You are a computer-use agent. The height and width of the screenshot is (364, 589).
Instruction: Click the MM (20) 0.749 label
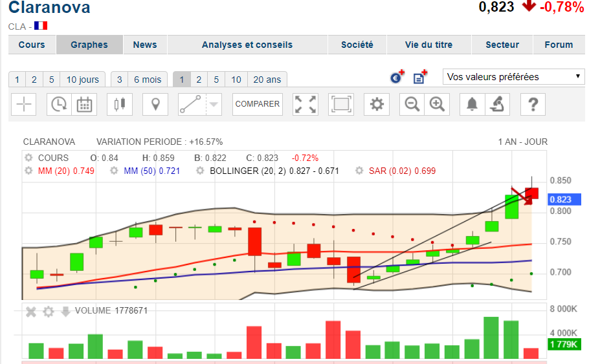(66, 171)
